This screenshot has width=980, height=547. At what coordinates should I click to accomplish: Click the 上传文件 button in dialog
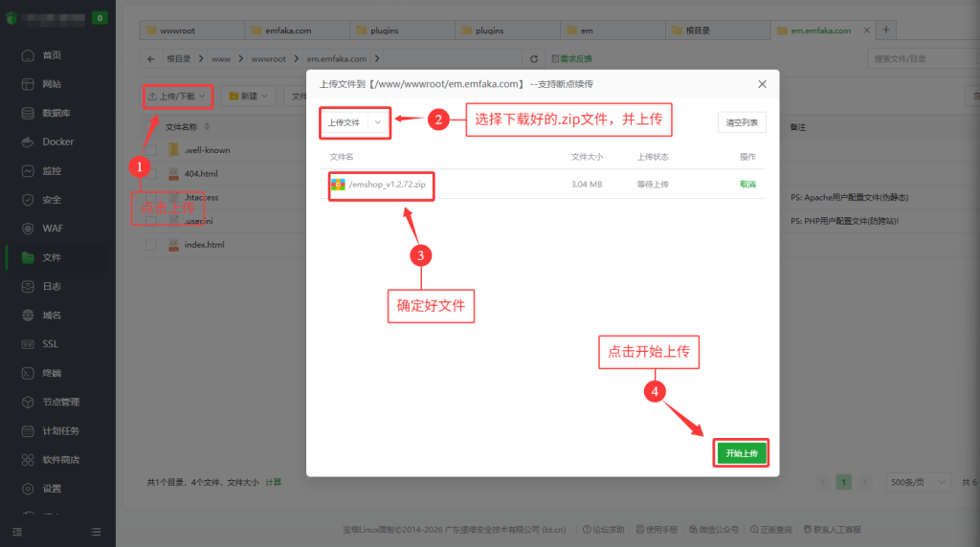345,122
